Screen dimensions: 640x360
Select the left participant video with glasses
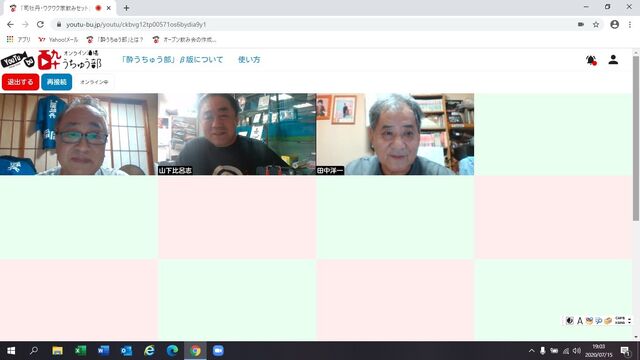click(79, 134)
